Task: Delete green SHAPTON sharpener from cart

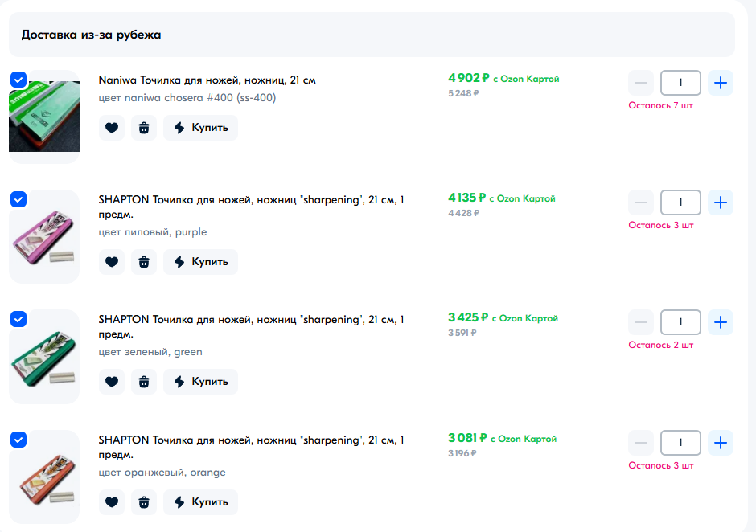Action: (144, 382)
